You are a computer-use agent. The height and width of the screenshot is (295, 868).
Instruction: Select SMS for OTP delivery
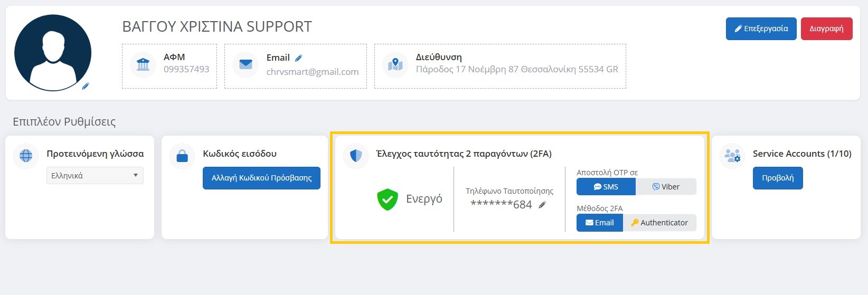click(606, 187)
